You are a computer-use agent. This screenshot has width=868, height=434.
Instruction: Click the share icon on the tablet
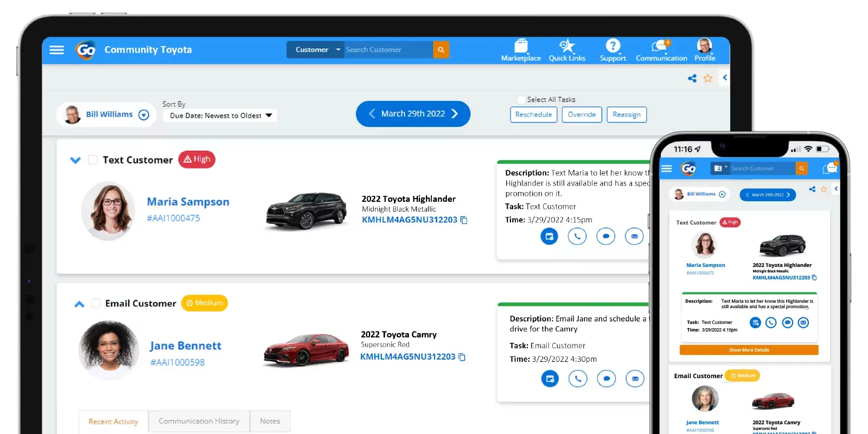[692, 78]
